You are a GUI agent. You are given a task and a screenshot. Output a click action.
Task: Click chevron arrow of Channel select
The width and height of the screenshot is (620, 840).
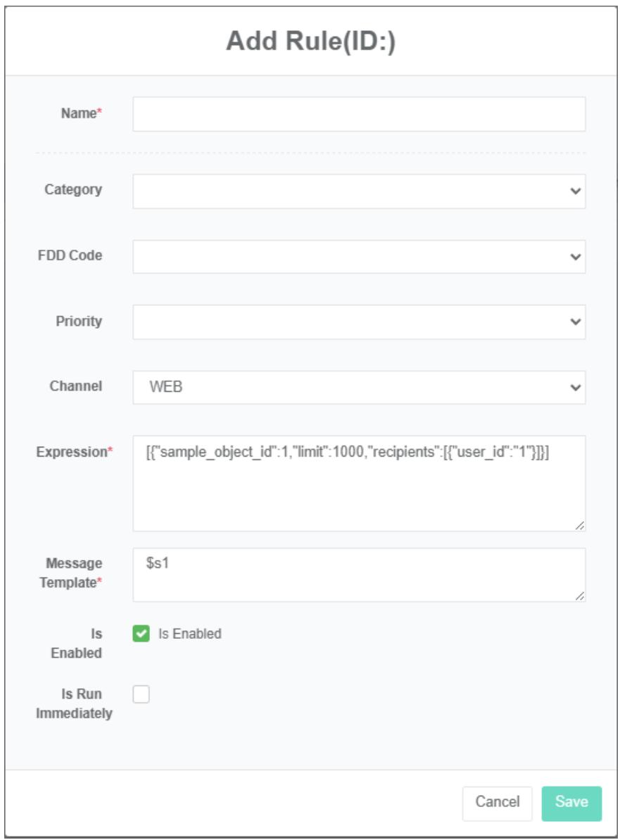coord(576,388)
